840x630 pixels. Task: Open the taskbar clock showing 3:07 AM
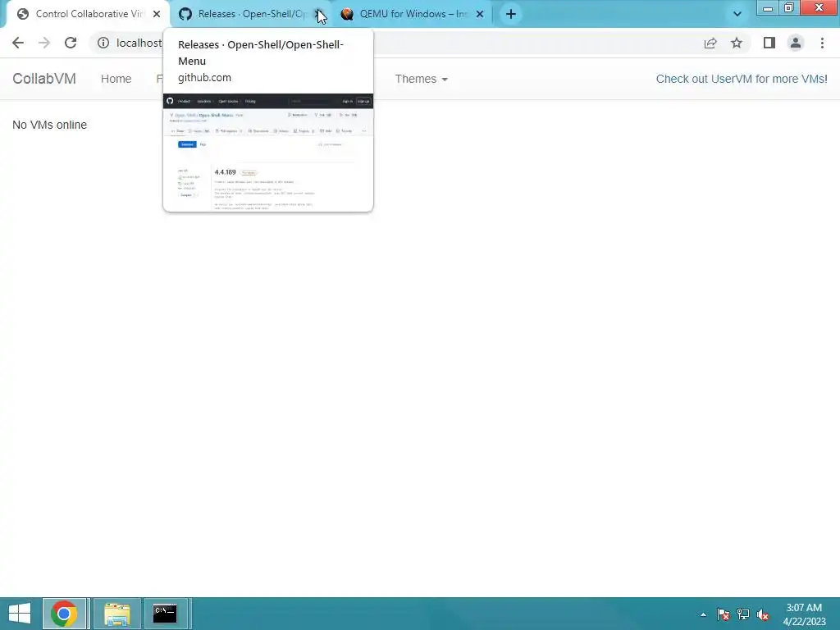[x=804, y=614]
